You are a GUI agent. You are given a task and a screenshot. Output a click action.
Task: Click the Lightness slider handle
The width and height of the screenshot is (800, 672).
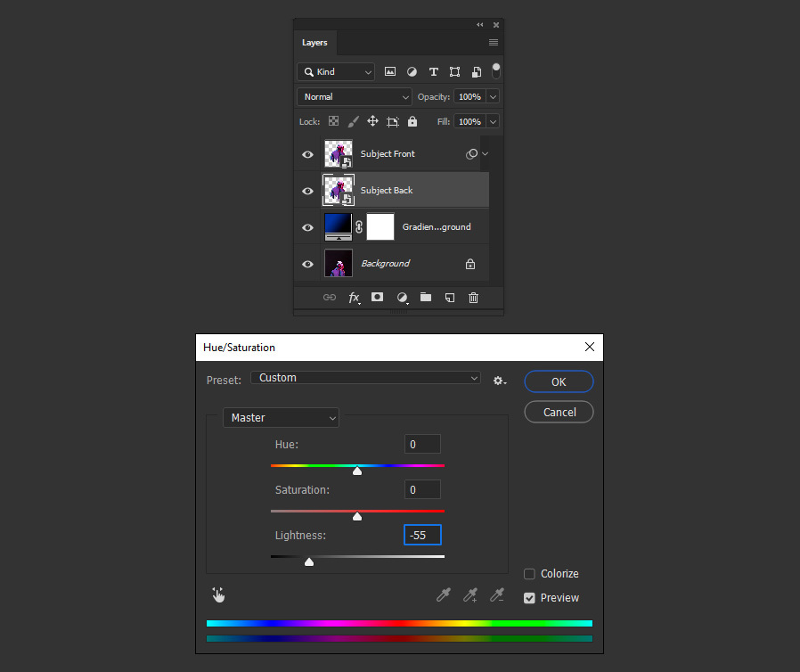point(308,561)
